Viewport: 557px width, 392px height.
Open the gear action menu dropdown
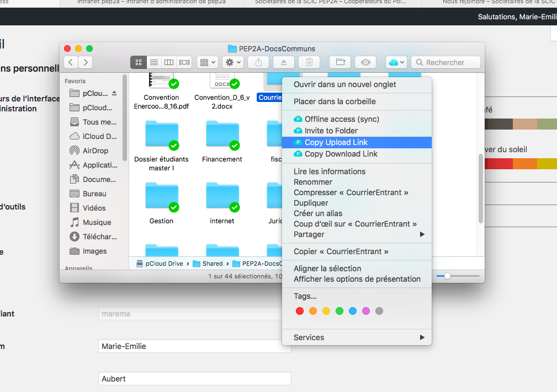pos(232,62)
